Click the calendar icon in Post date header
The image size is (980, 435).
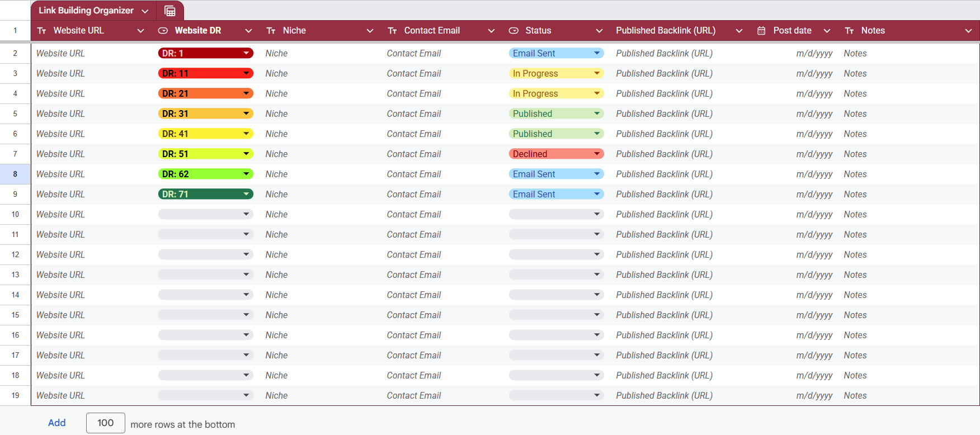coord(761,31)
